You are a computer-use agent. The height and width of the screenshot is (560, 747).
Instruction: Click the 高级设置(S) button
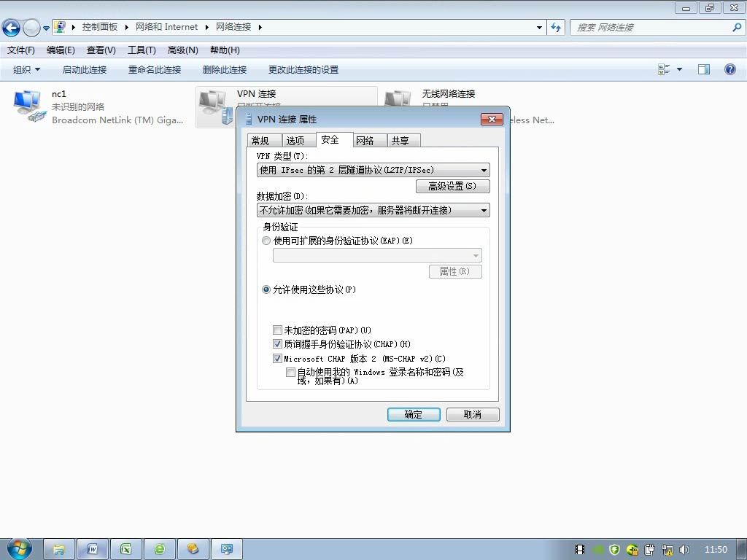pos(452,186)
